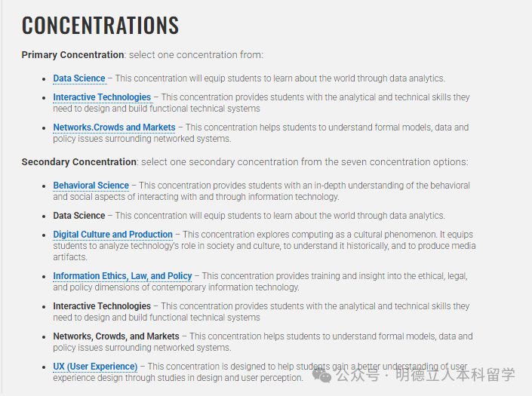532x396 pixels.
Task: Click the bullet before Information Ethics, Law, and Policy
Action: coord(45,277)
